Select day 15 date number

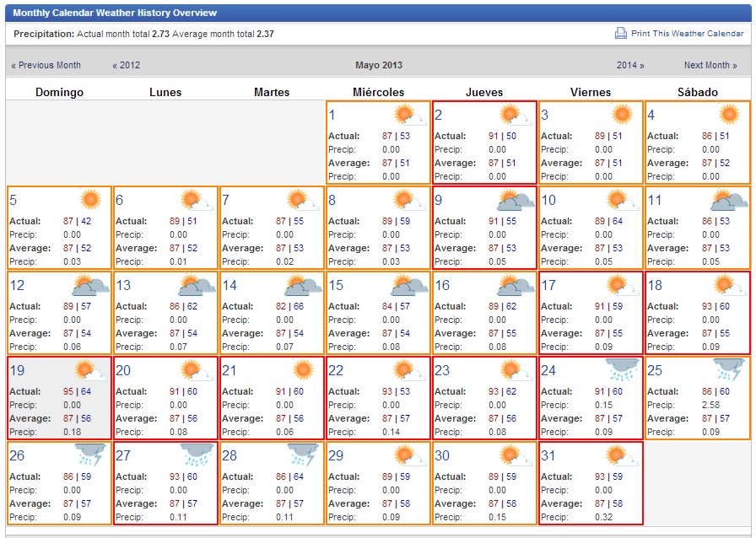point(336,285)
